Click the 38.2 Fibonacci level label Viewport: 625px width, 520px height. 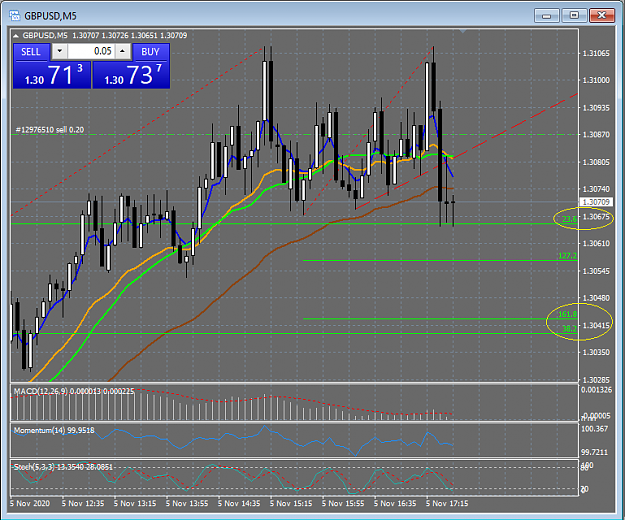569,329
